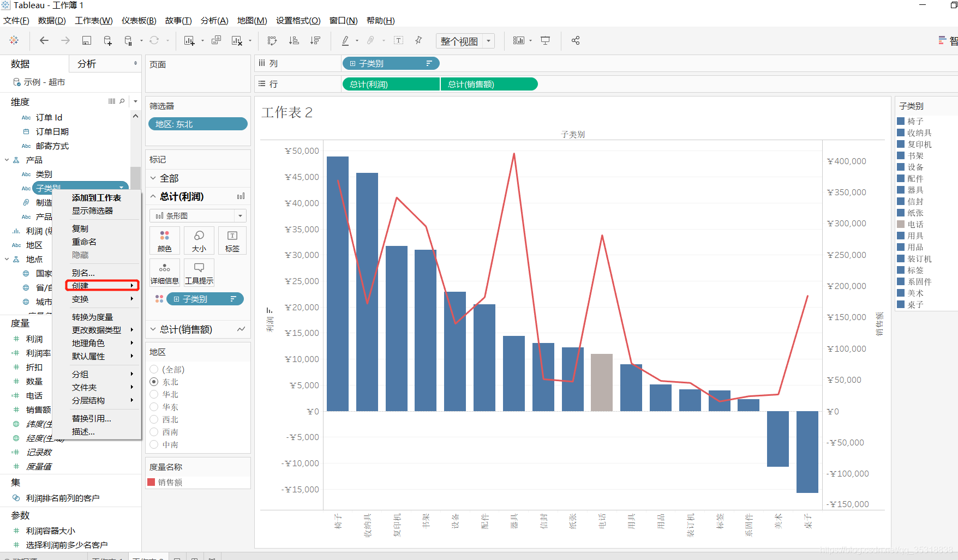Toggle mark labels T icon
Viewport: 958px width, 560px height.
(398, 40)
